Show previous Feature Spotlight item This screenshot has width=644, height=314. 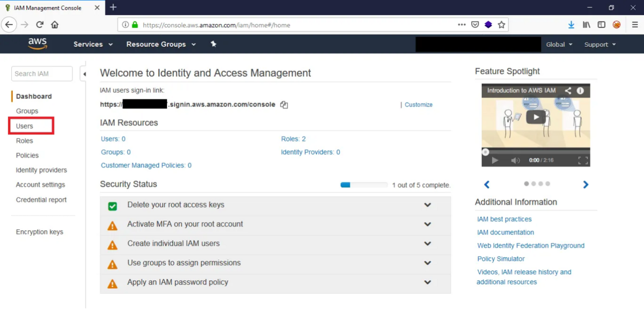pos(487,185)
